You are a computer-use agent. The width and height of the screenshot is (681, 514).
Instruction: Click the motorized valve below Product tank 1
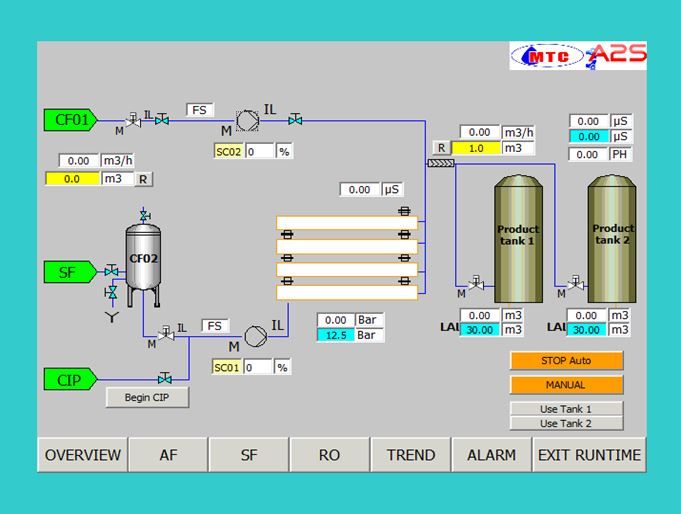pos(477,285)
